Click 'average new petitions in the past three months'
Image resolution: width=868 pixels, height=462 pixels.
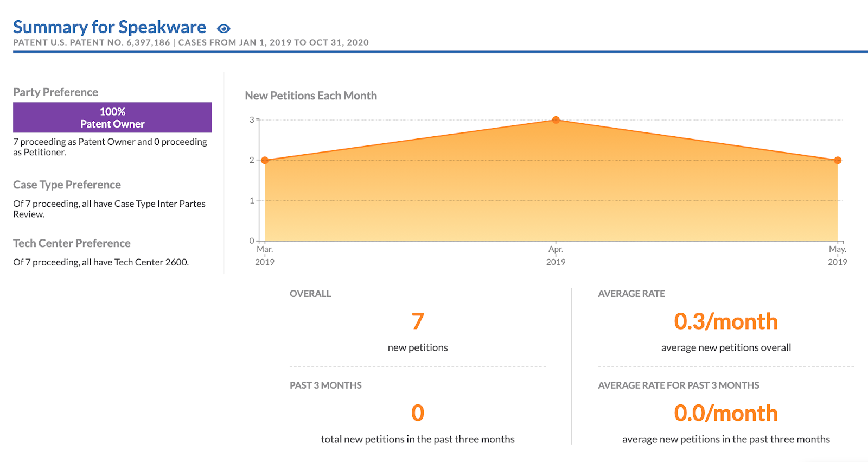pyautogui.click(x=726, y=439)
